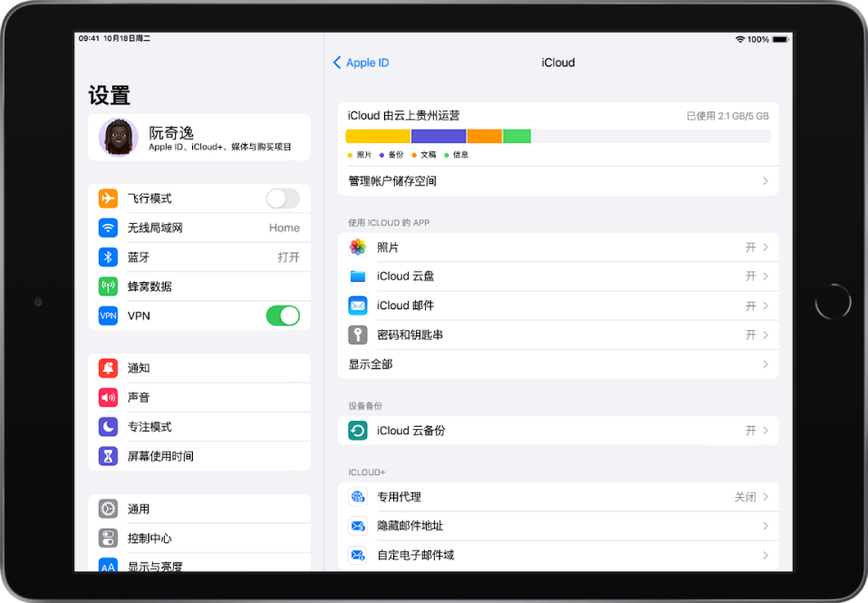868x603 pixels.
Task: Tap the iCloud 云备份 backup icon
Action: point(358,431)
